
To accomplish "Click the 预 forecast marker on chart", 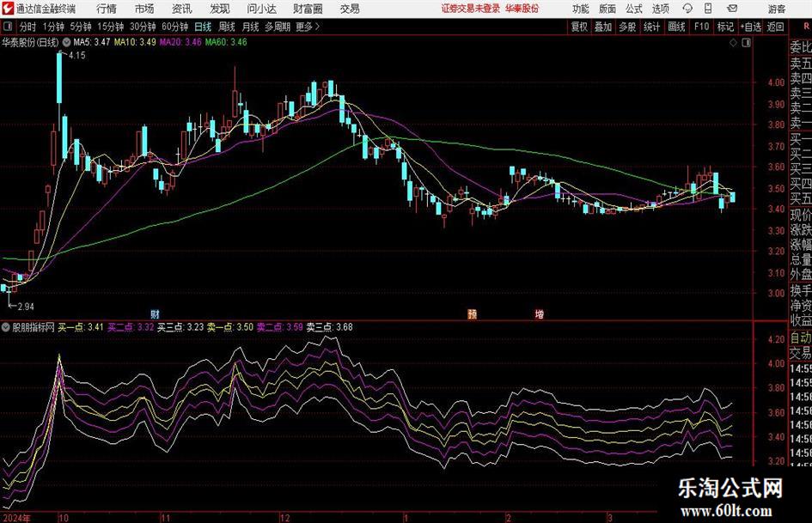I will (472, 313).
